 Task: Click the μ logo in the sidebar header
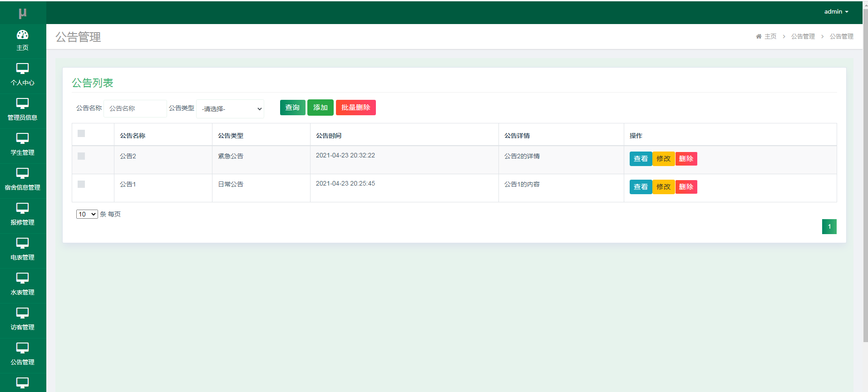[x=23, y=14]
